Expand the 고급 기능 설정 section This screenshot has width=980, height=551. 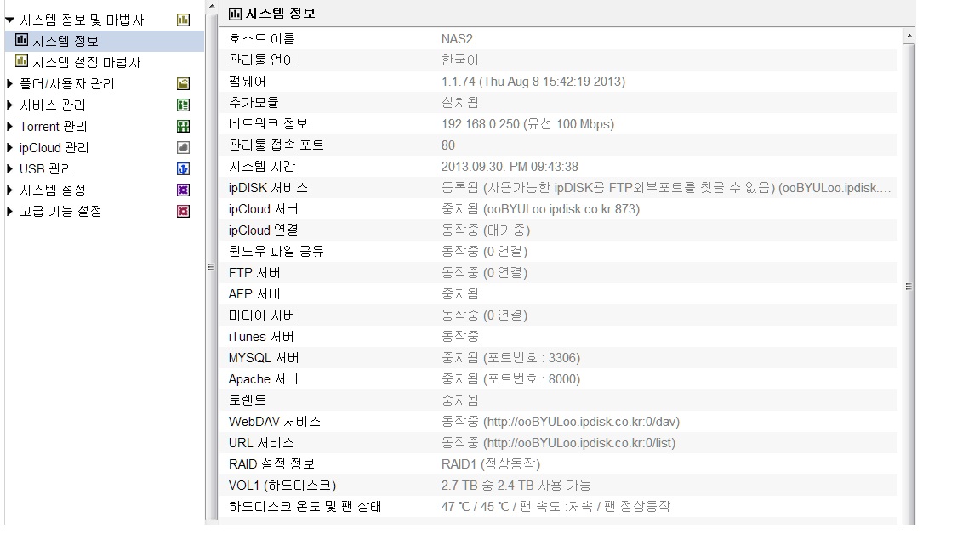[9, 211]
